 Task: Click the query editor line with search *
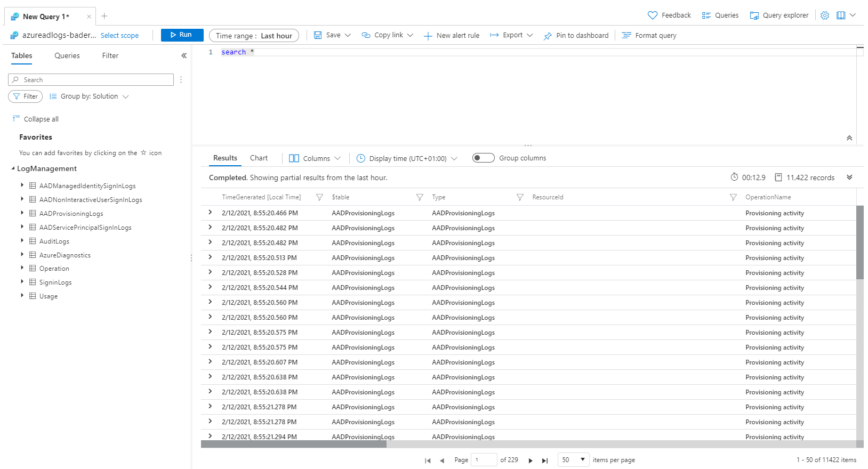539,52
